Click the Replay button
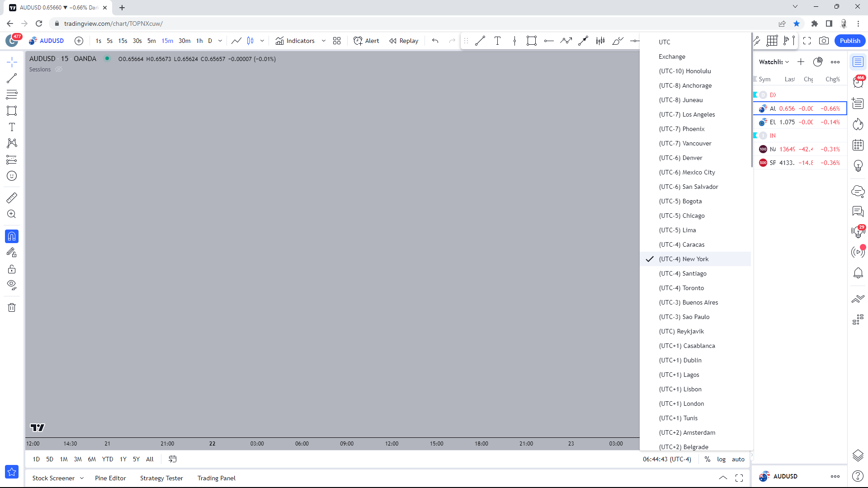Image resolution: width=868 pixels, height=488 pixels. point(404,41)
